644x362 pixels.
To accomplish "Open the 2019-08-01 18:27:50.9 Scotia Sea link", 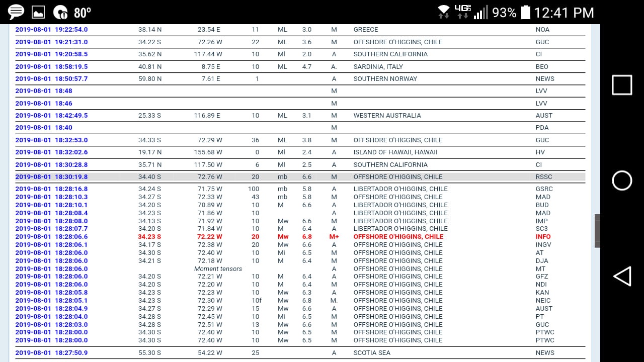I will click(x=51, y=353).
